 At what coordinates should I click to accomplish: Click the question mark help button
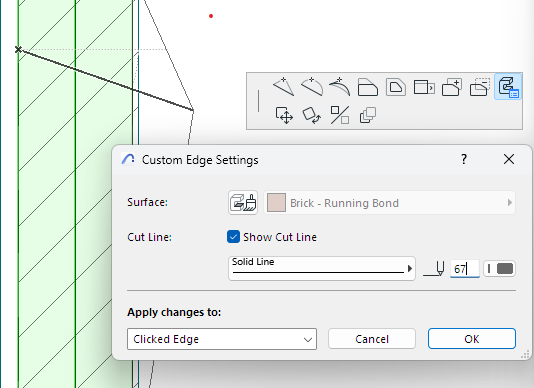click(x=464, y=159)
